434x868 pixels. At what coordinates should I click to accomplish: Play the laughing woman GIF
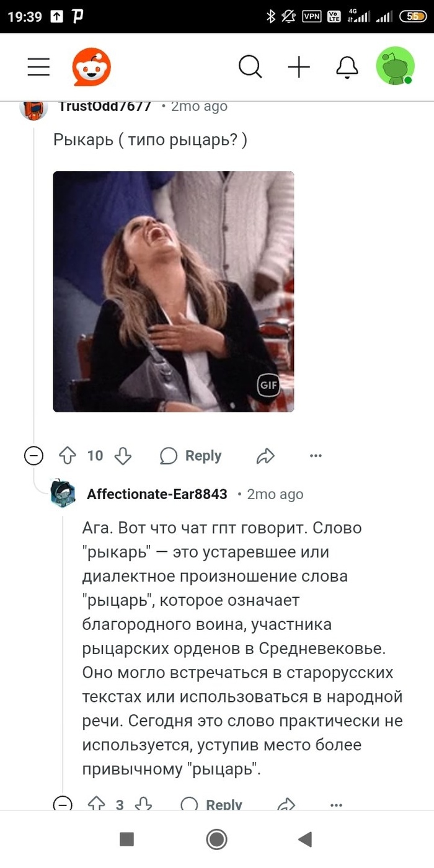174,291
